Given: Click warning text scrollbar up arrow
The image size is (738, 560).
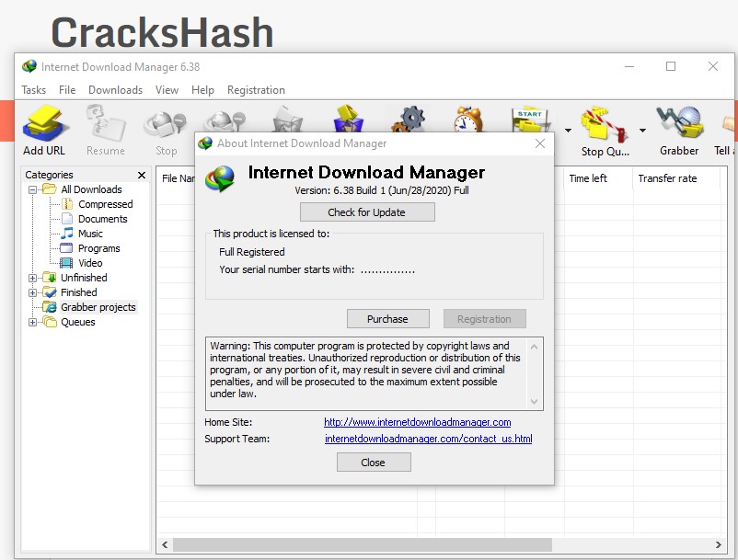Looking at the screenshot, I should (x=534, y=347).
